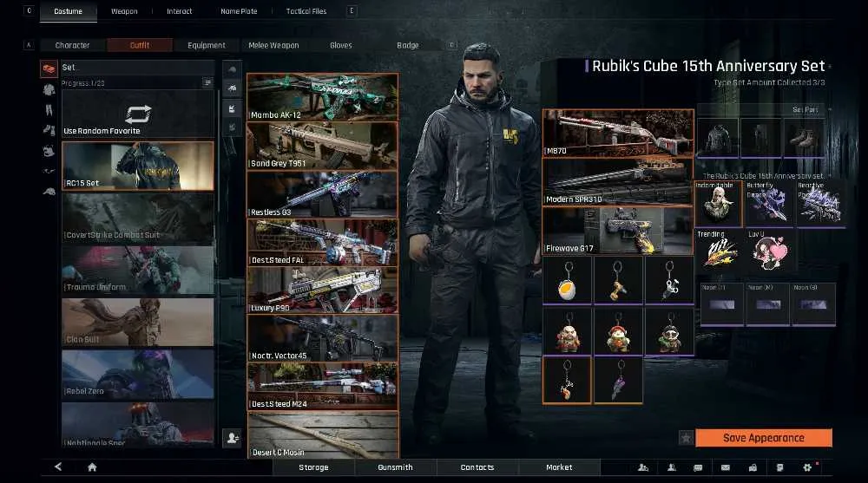Open Market from the bottom navigation
This screenshot has width=868, height=483.
point(559,467)
